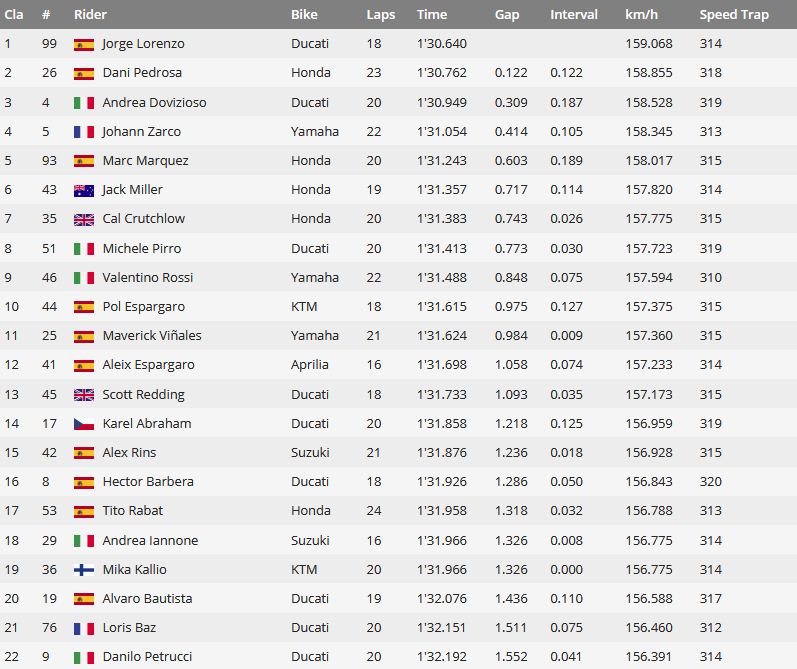The height and width of the screenshot is (669, 797).
Task: Click the Australian flag next to Jack Miller
Action: tap(84, 191)
